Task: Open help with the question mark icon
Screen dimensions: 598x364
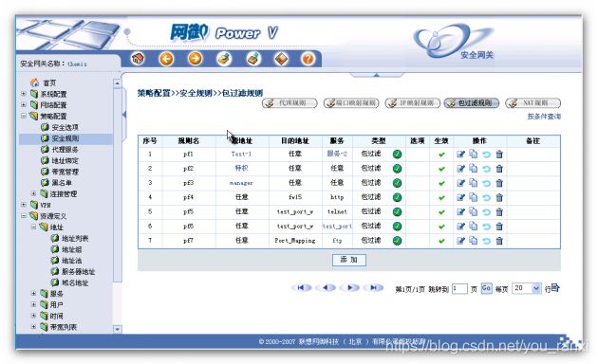Action: coord(308,59)
